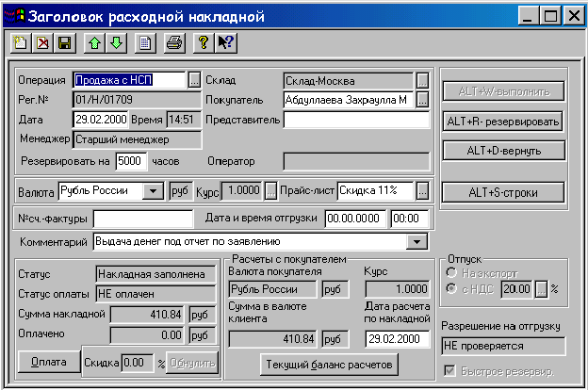The height and width of the screenshot is (390, 588).
Task: Click the Покупатель field Абдуллаева Захраулла М
Action: (x=349, y=100)
